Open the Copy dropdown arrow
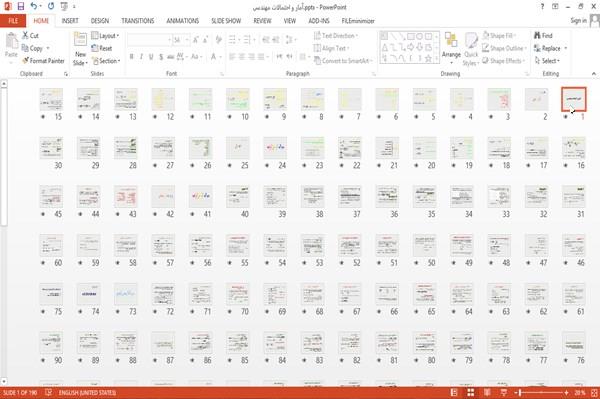The width and height of the screenshot is (600, 399). coord(48,48)
